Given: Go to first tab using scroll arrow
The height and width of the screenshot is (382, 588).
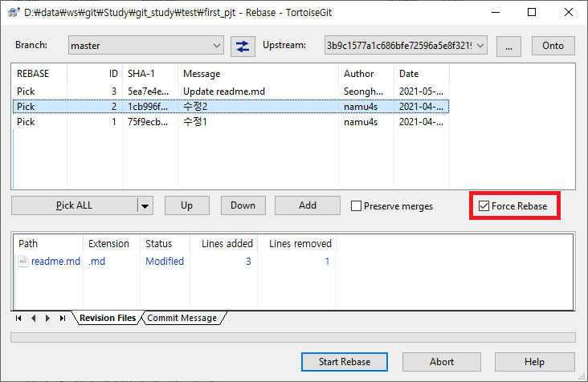Looking at the screenshot, I should 19,319.
